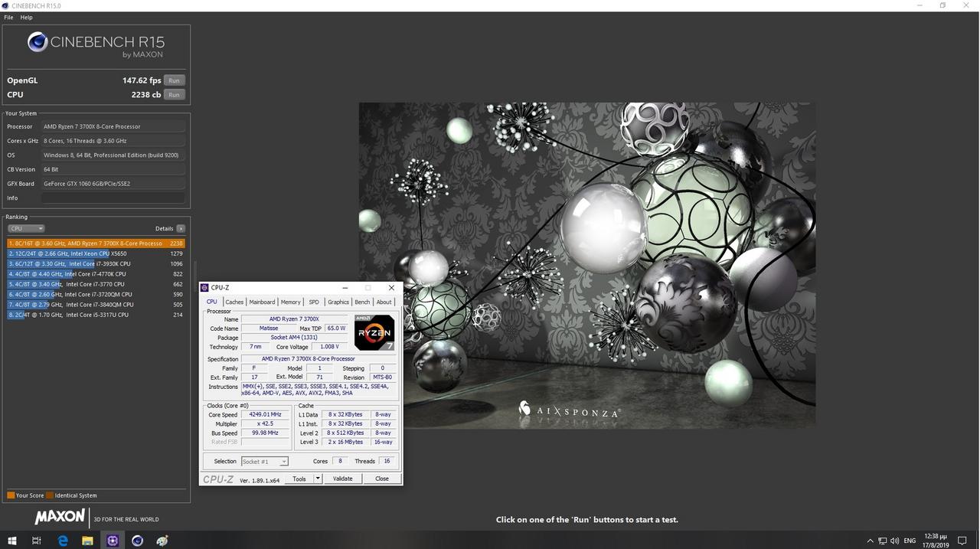
Task: Click the Max TDP value 65.0 W
Action: tap(335, 328)
